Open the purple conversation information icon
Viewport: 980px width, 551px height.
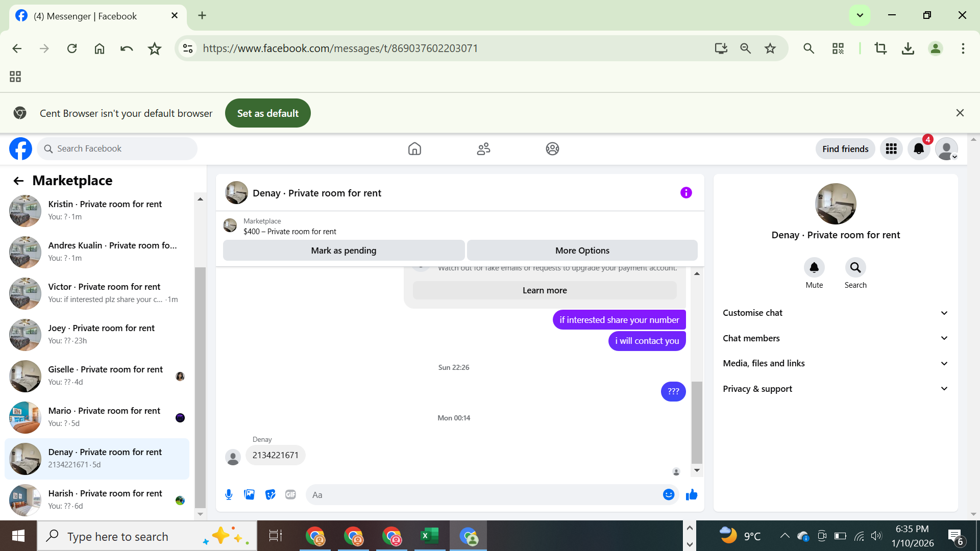pos(685,193)
